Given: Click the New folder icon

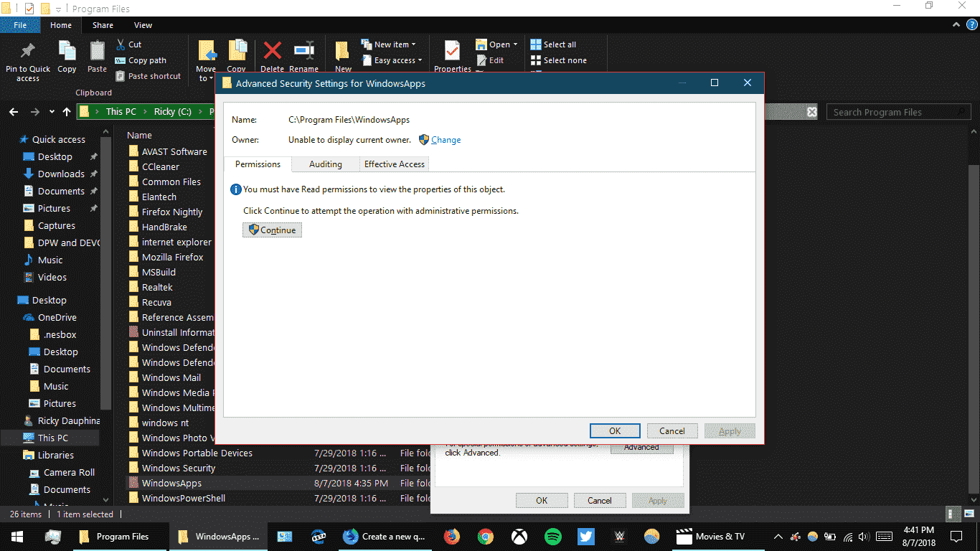Looking at the screenshot, I should point(342,51).
